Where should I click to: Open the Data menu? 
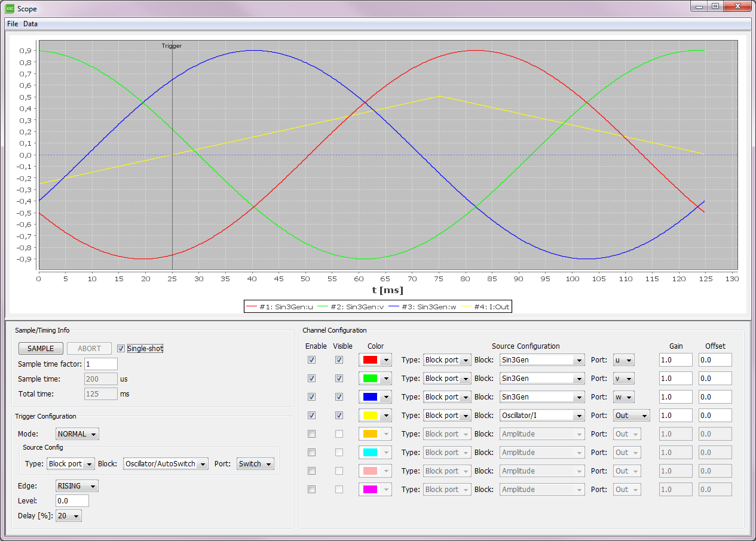[x=30, y=24]
